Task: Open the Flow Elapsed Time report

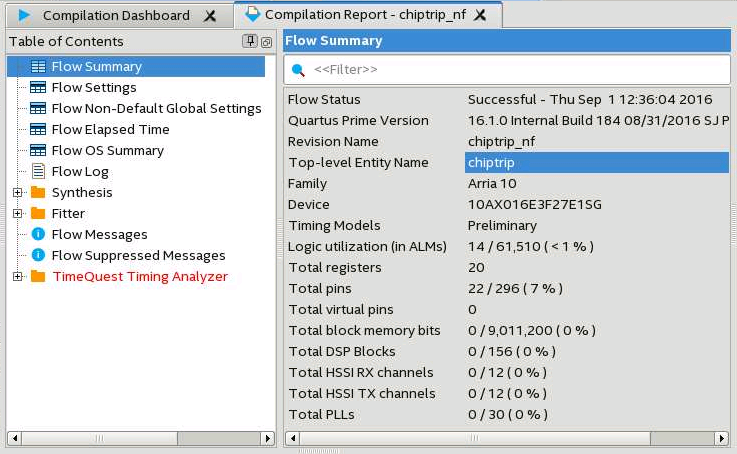Action: [110, 129]
